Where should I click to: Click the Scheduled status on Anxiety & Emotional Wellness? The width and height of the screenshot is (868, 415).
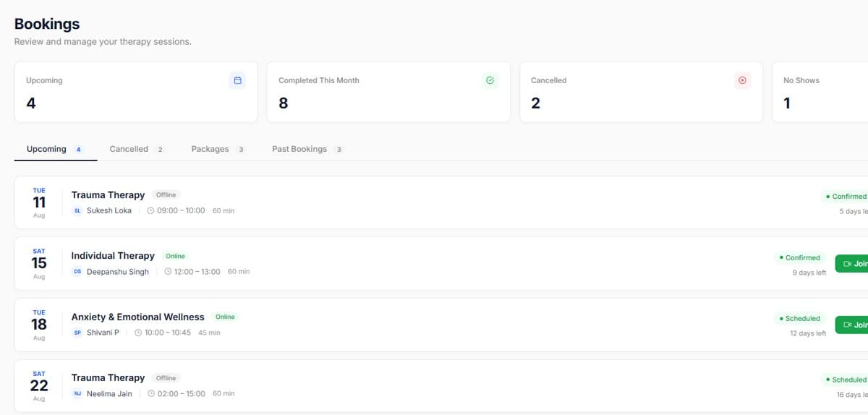800,318
